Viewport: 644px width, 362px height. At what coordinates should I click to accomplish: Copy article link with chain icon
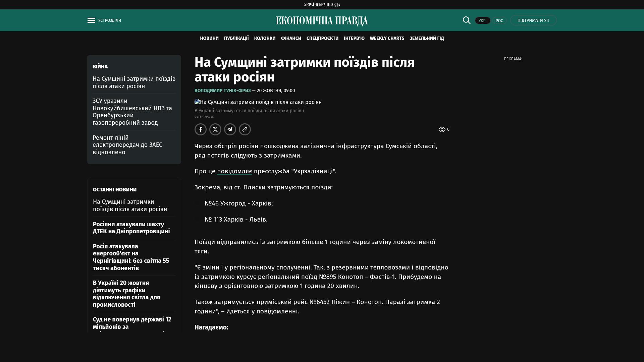click(245, 129)
